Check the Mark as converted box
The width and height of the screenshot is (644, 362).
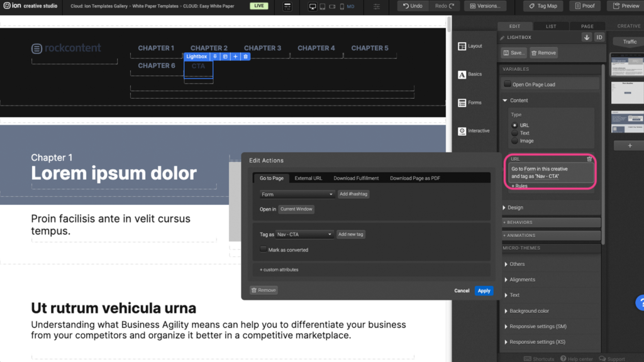[x=264, y=250]
